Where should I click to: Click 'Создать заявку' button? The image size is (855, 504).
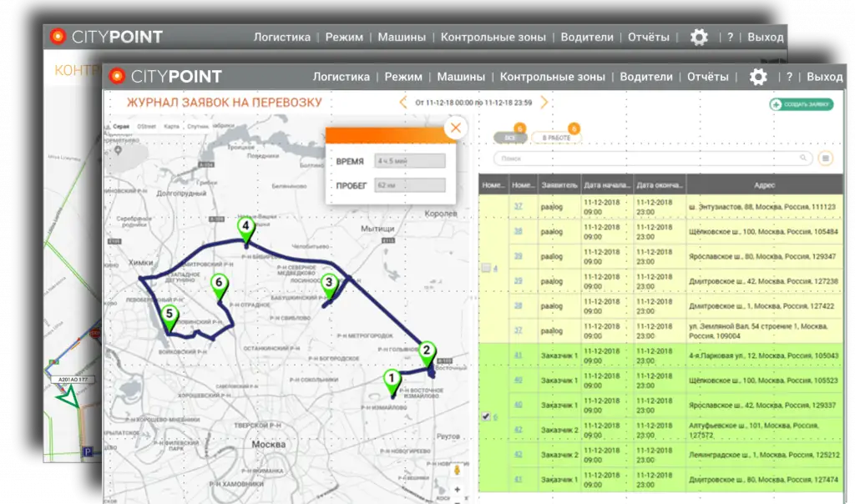(x=802, y=104)
